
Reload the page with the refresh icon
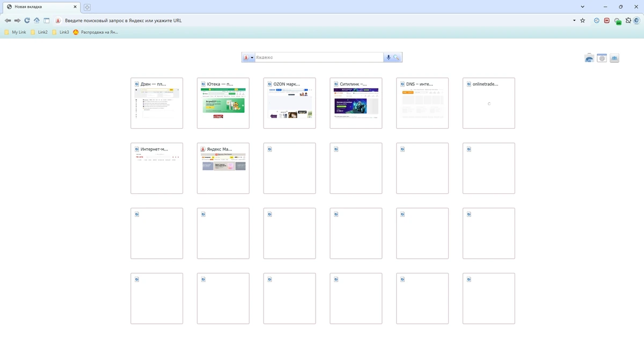27,20
